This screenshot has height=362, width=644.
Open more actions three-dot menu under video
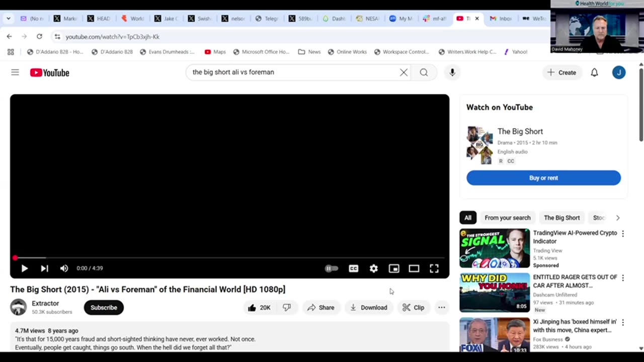(x=441, y=308)
